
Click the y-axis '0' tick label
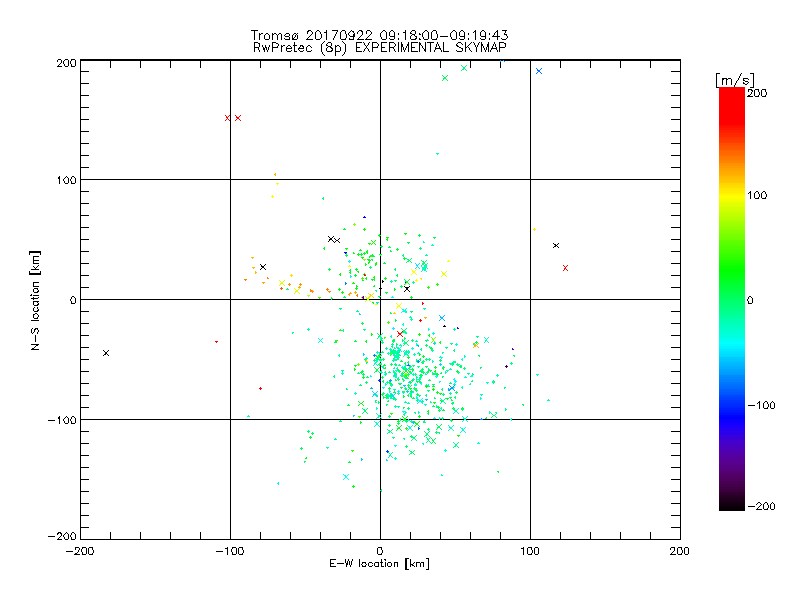[73, 300]
